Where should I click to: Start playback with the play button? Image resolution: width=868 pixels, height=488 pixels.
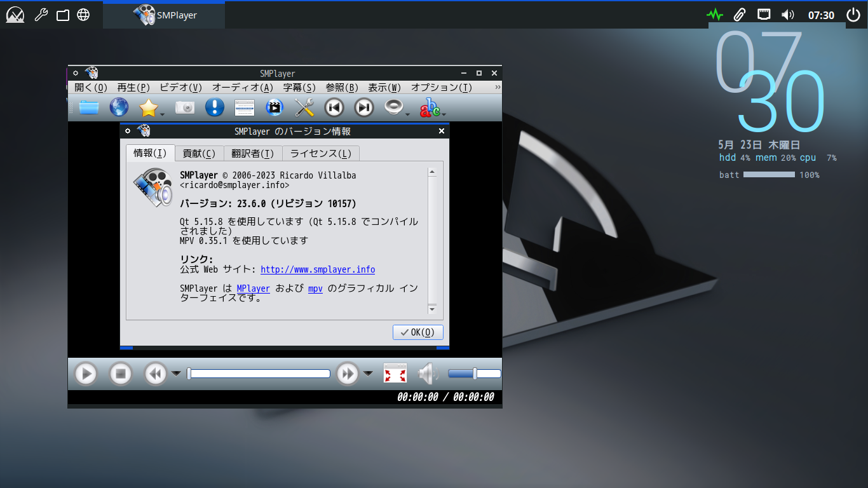point(86,374)
